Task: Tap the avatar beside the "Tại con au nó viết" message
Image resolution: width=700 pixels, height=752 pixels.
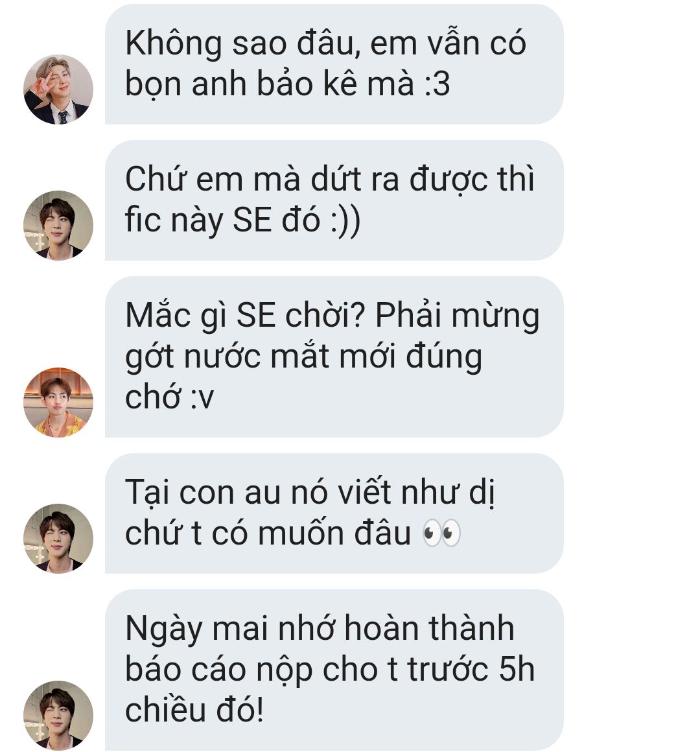Action: coord(58,539)
